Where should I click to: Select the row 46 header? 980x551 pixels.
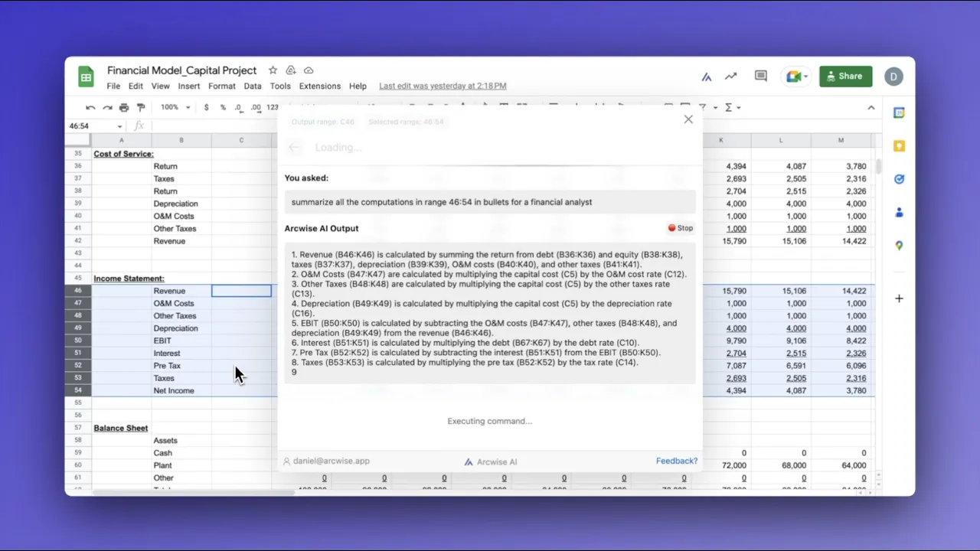click(78, 291)
